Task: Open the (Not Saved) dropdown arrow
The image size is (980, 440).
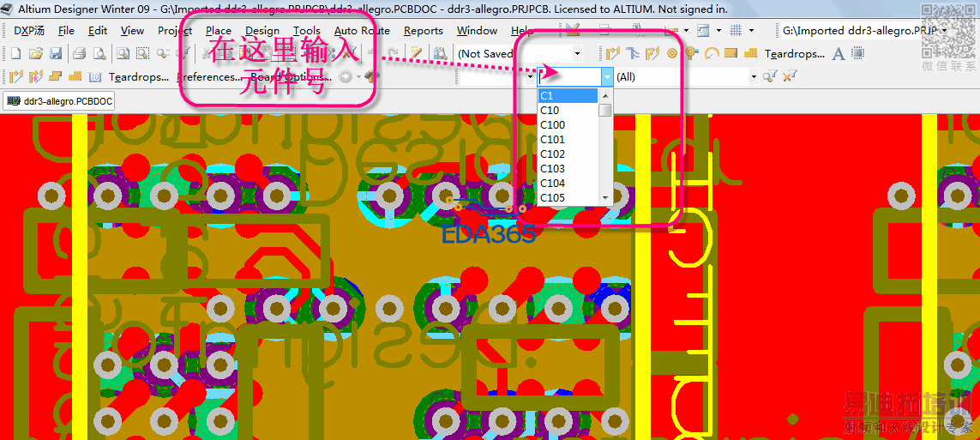Action: pos(577,54)
